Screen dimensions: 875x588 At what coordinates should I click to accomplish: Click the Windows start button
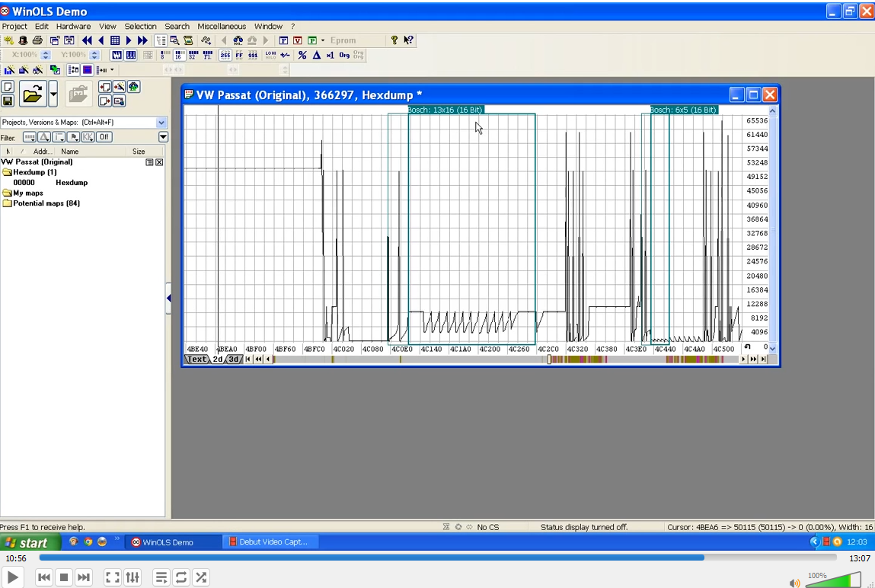[x=30, y=542]
